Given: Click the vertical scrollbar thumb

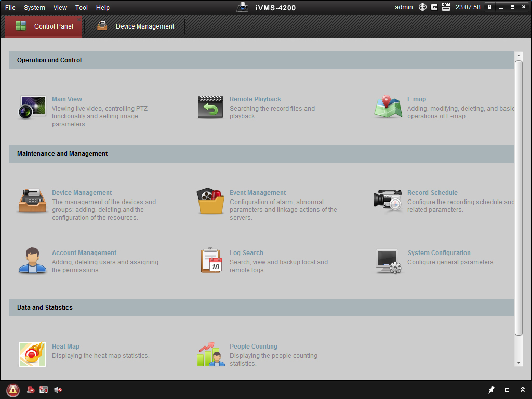Looking at the screenshot, I should (x=518, y=198).
